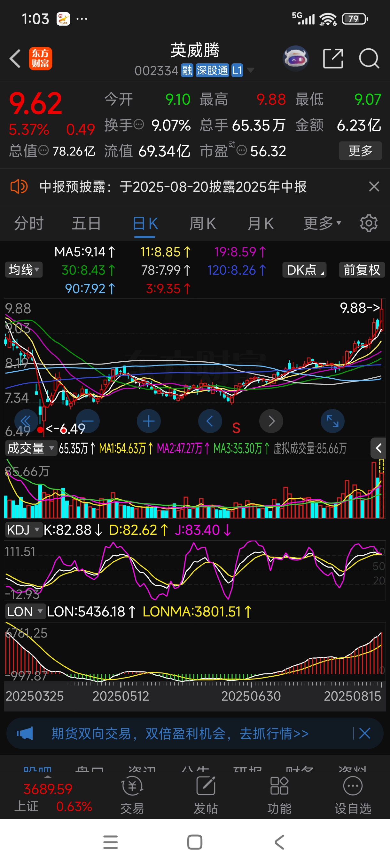The image size is (390, 868).
Task: Open 总值 info circle icon
Action: point(43,150)
